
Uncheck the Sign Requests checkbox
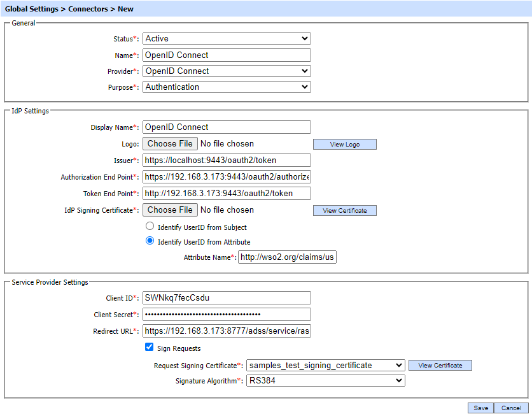coord(150,348)
